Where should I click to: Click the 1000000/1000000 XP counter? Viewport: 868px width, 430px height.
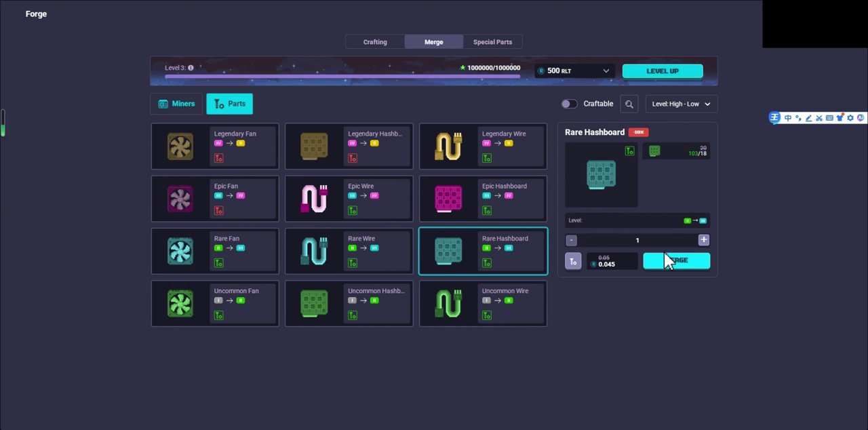click(x=494, y=68)
